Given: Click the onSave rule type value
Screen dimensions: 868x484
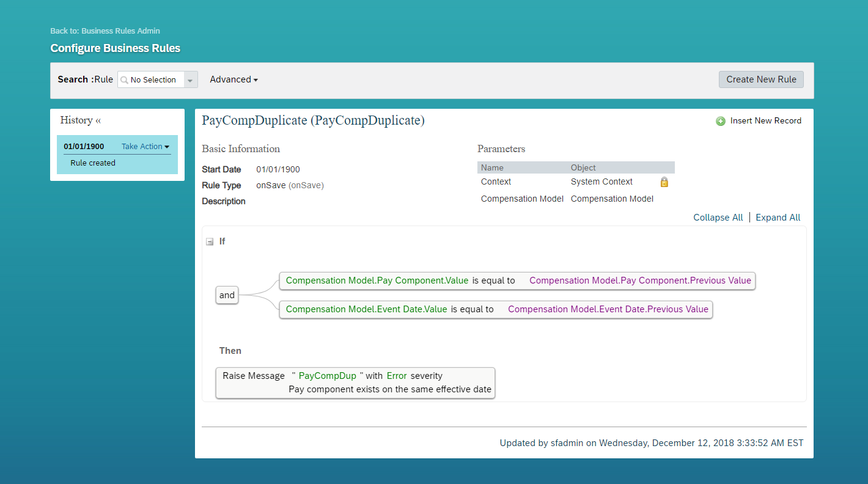Looking at the screenshot, I should 290,185.
